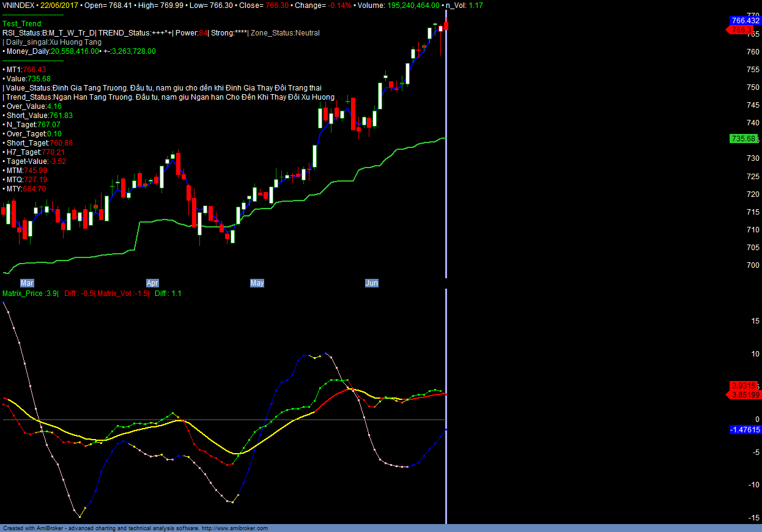
Task: Click the Trend_Status description line
Action: tap(169, 97)
